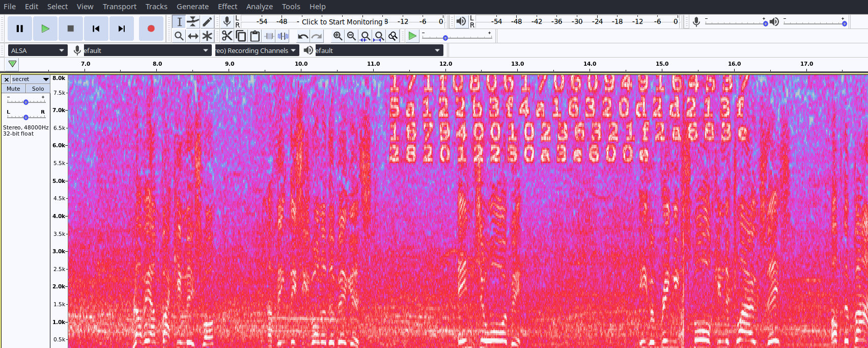
Task: Click the Undo arrow icon
Action: (303, 36)
